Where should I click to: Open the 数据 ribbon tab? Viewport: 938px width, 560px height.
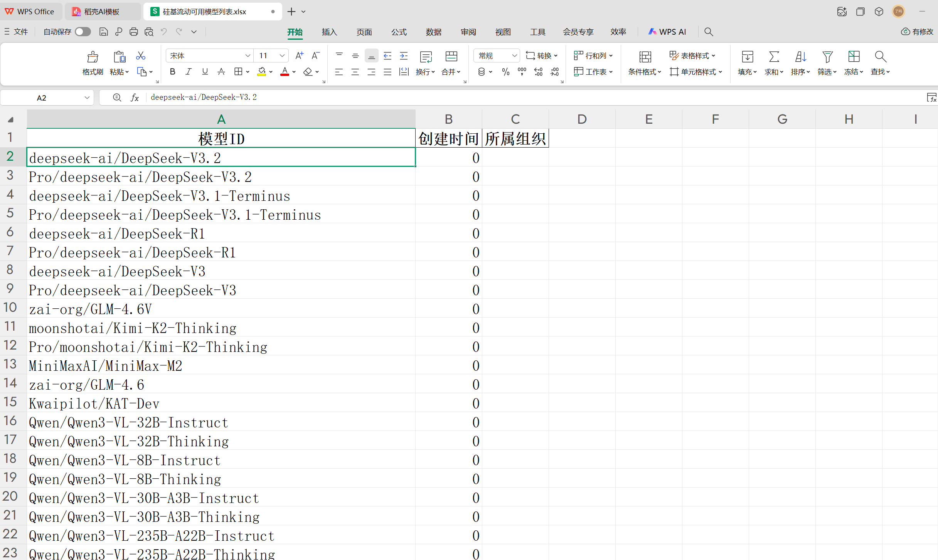point(433,32)
